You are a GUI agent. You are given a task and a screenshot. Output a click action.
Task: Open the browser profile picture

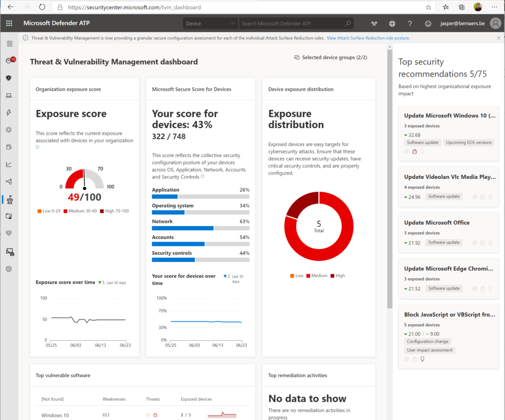pyautogui.click(x=478, y=7)
